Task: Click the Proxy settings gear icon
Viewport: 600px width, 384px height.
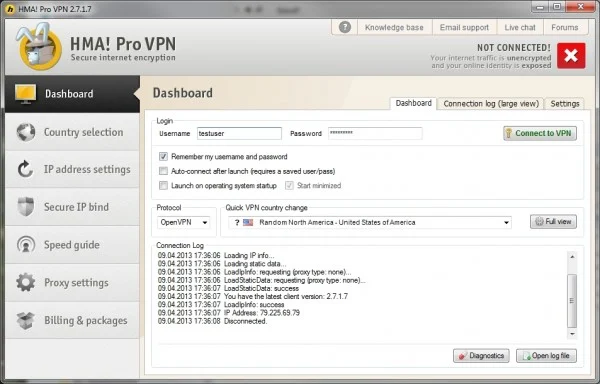Action: 26,283
